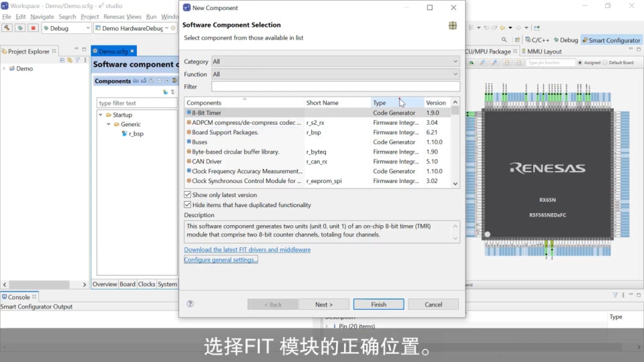
Task: Select the CAN Driver component row
Action: [x=317, y=162]
